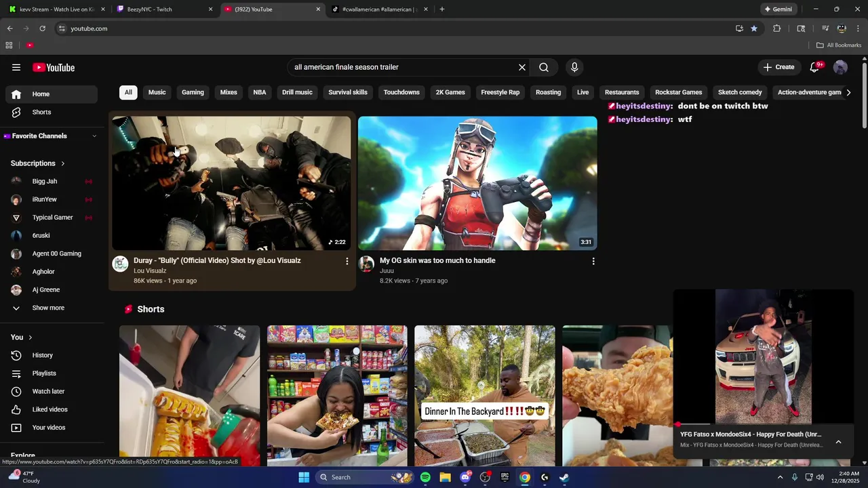
Task: Open Agholor subscription
Action: click(51, 272)
